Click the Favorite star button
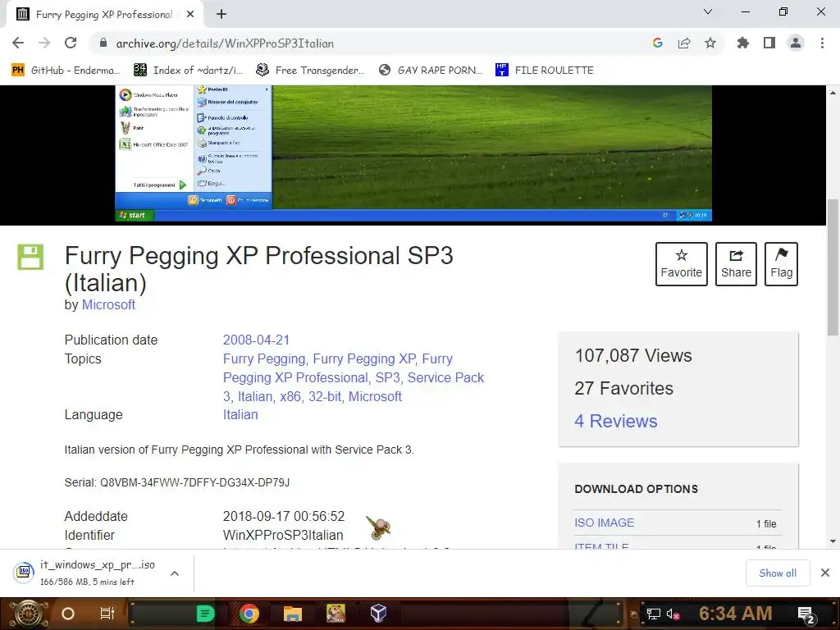 point(682,264)
